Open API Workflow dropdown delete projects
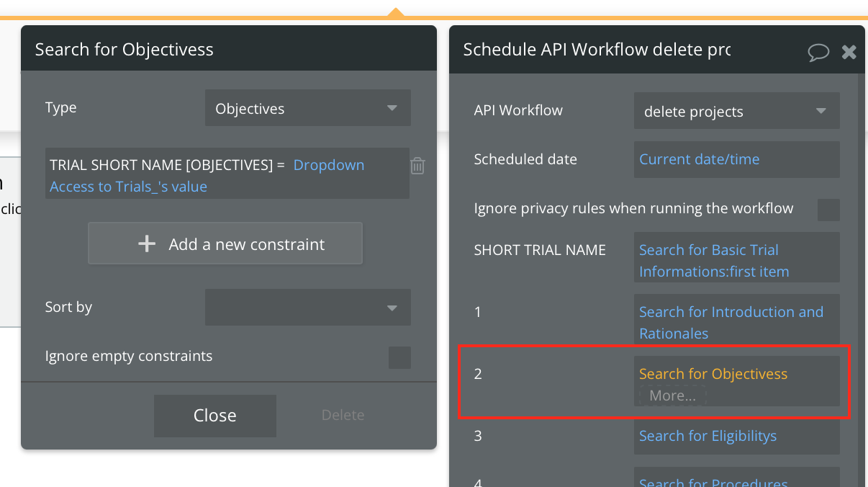Viewport: 868px width, 487px height. pyautogui.click(x=736, y=111)
